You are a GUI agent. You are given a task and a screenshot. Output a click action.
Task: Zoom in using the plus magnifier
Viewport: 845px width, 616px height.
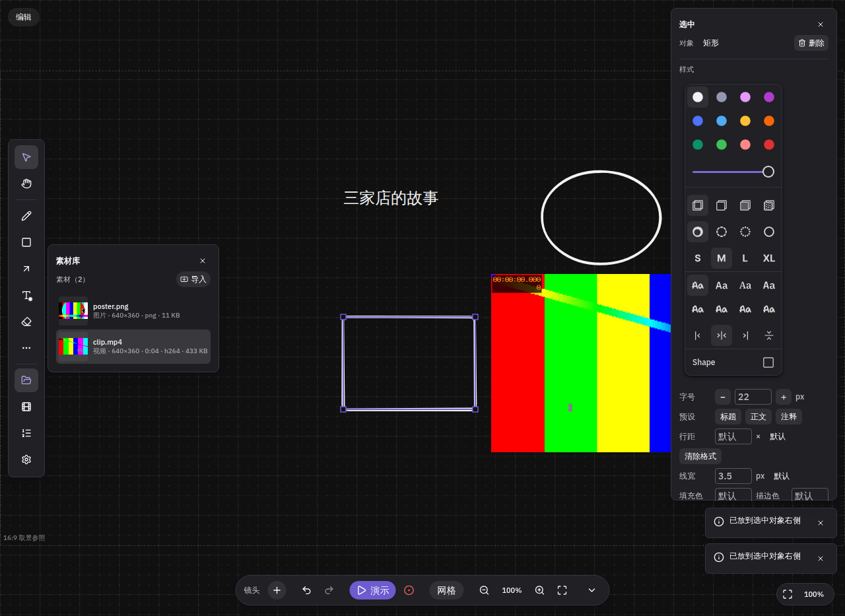539,590
